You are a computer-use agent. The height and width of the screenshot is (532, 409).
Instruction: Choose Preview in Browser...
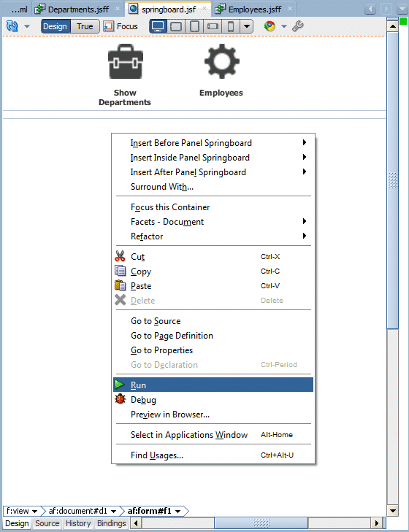(214, 414)
